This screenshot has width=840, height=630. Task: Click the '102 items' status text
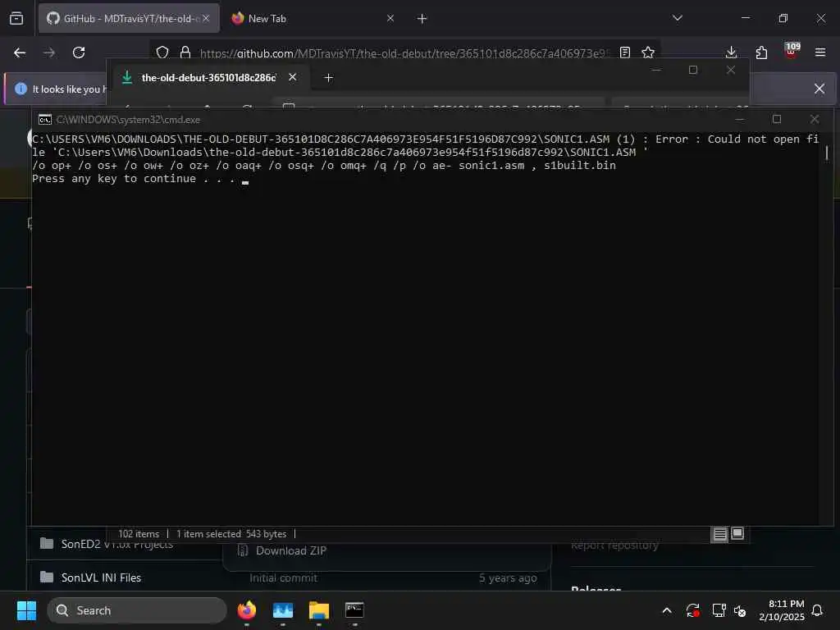point(139,534)
